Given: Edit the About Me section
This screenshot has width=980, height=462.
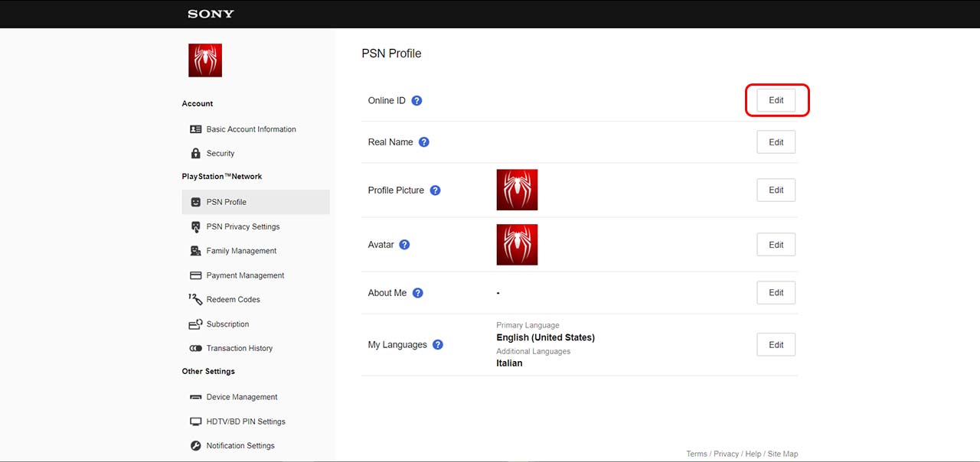Looking at the screenshot, I should [776, 293].
